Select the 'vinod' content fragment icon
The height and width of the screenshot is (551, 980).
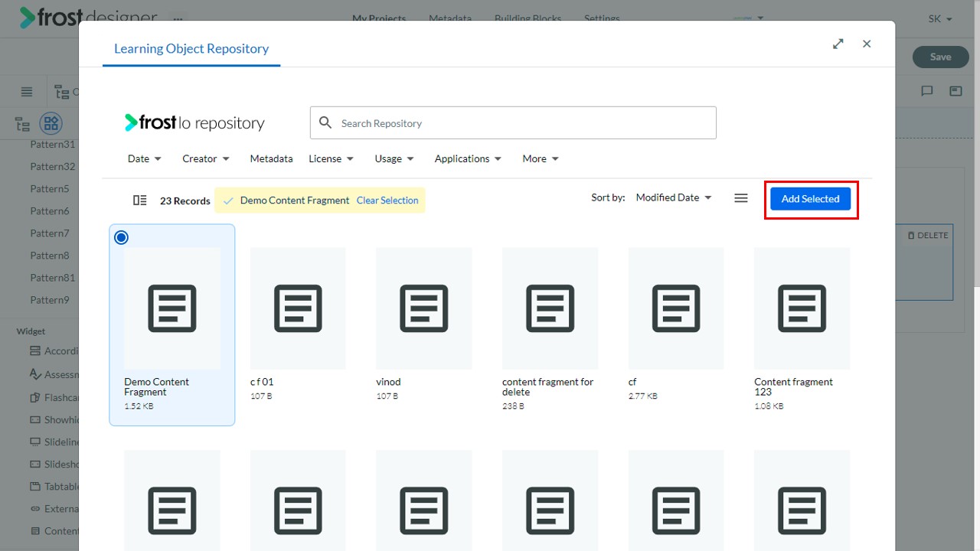423,308
